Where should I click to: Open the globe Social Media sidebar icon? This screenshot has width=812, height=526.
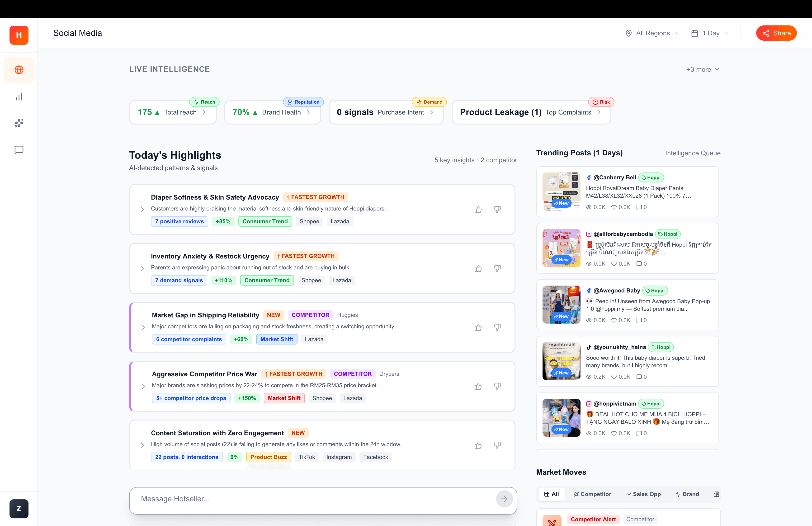click(19, 70)
